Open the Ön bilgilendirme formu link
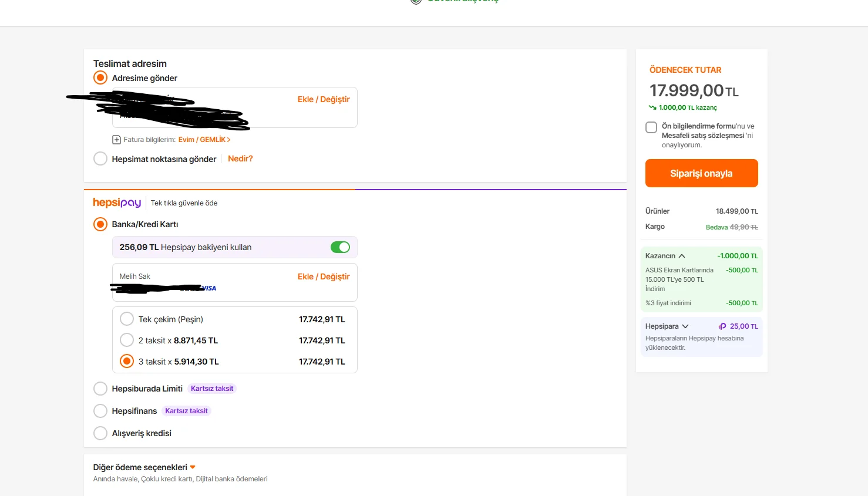The width and height of the screenshot is (868, 496). tap(699, 126)
